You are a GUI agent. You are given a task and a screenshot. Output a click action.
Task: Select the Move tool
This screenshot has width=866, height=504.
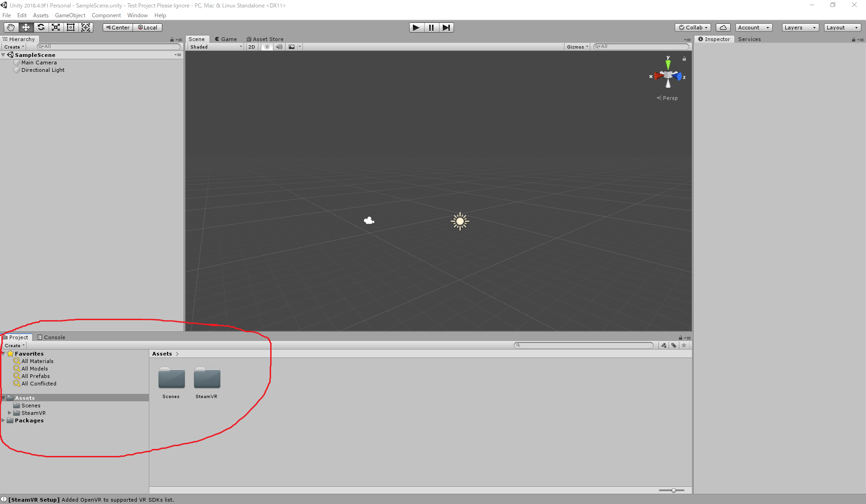26,27
